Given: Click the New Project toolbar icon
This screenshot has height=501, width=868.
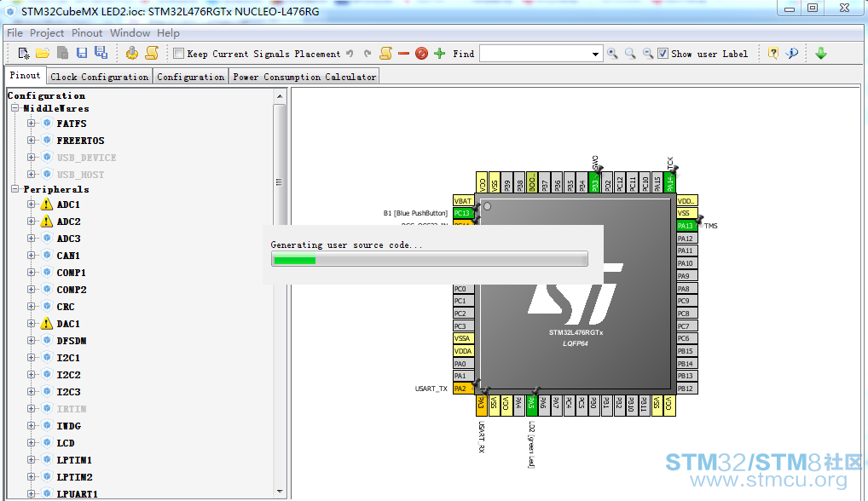Looking at the screenshot, I should pyautogui.click(x=23, y=53).
